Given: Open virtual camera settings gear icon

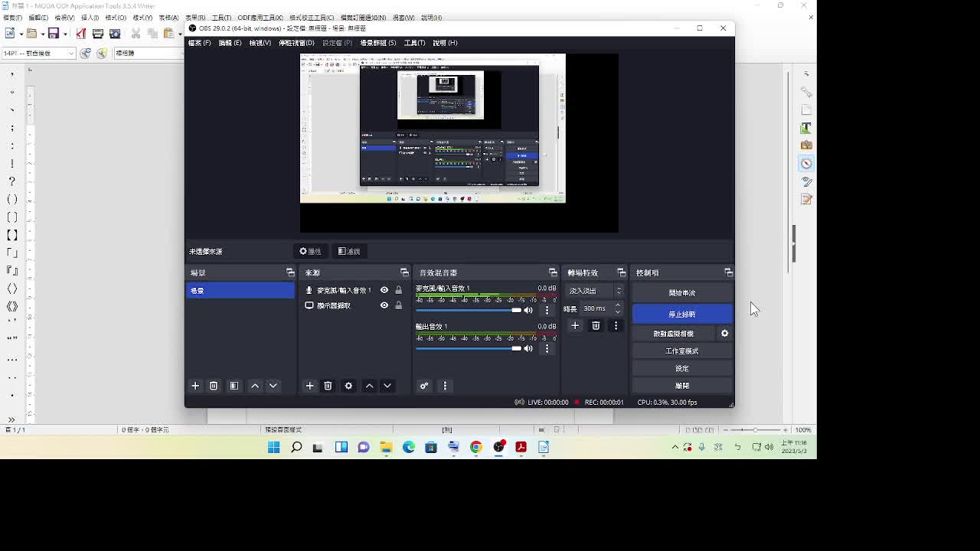Looking at the screenshot, I should [x=724, y=334].
